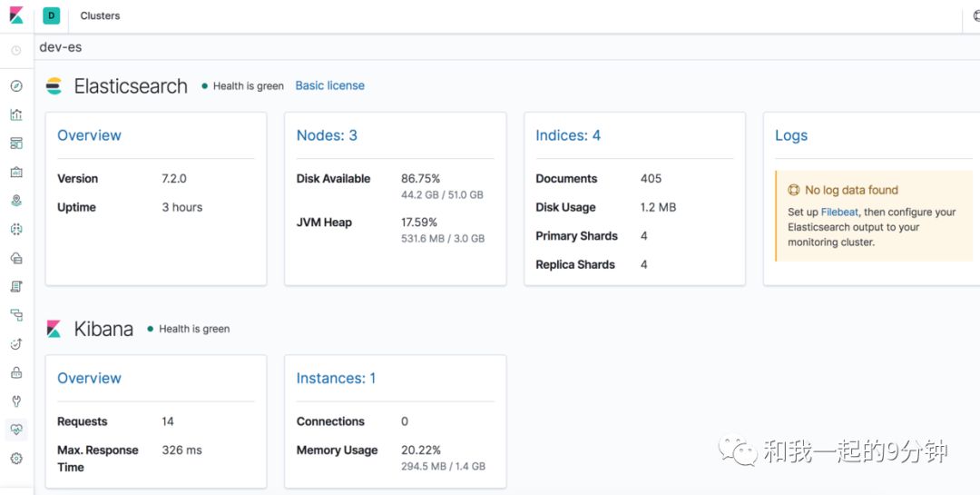Screen dimensions: 980x495
Task: Click the Elasticsearch logo in the heading
Action: (54, 85)
